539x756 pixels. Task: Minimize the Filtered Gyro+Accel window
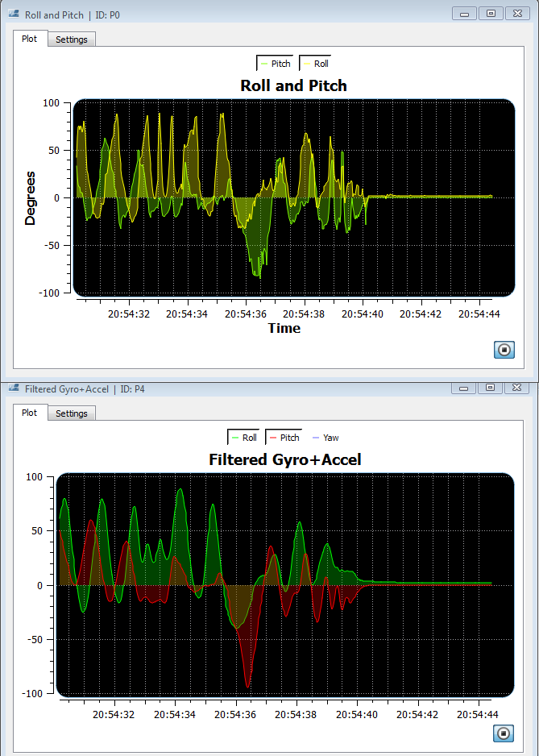click(x=463, y=388)
